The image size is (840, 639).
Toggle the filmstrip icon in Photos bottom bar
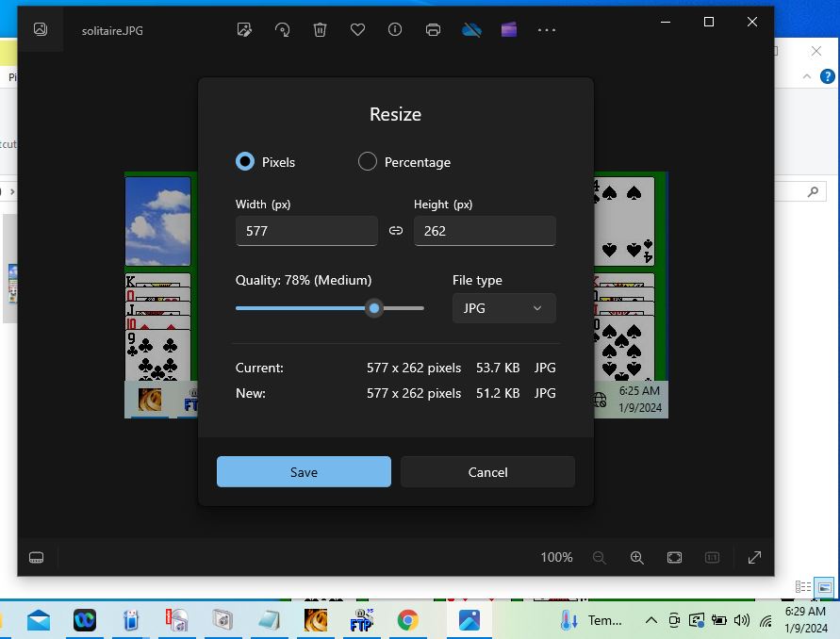(37, 558)
